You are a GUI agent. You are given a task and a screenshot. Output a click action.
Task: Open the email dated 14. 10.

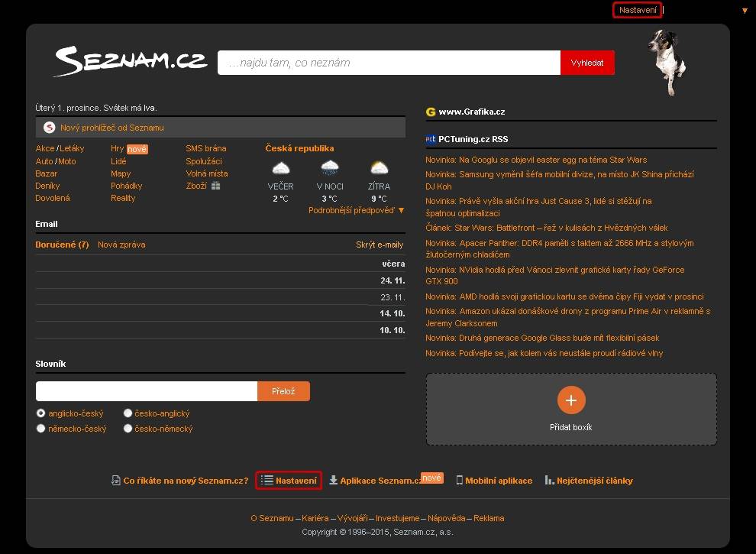(221, 313)
